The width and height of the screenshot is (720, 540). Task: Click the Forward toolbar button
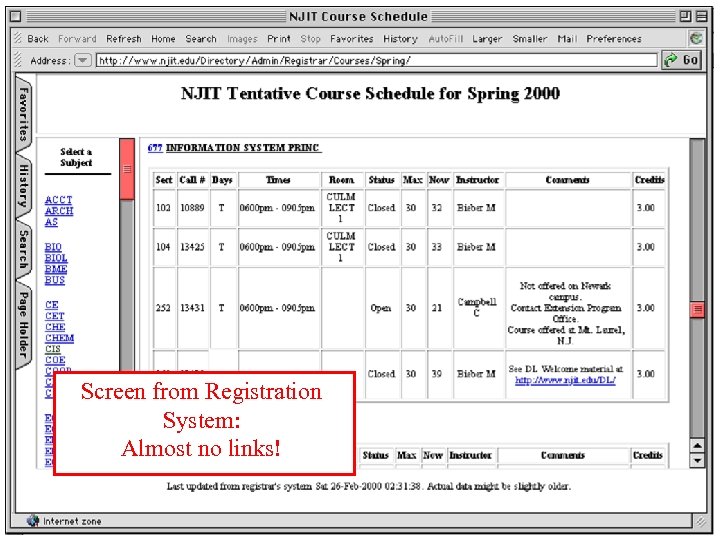(77, 39)
